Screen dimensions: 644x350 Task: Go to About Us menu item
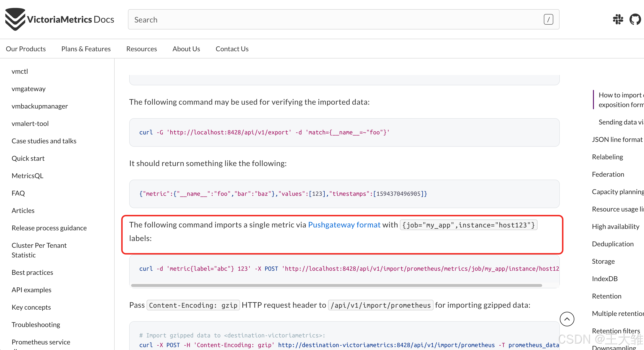[186, 49]
